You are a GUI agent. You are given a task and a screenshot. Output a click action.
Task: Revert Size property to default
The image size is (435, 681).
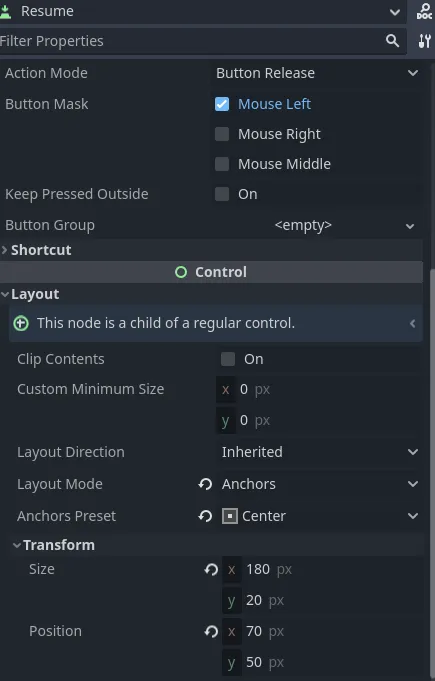(211, 569)
